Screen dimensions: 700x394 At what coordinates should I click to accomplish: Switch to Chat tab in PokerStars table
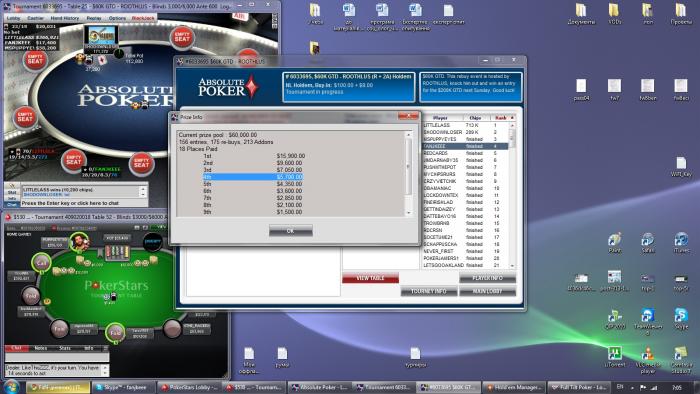point(16,348)
